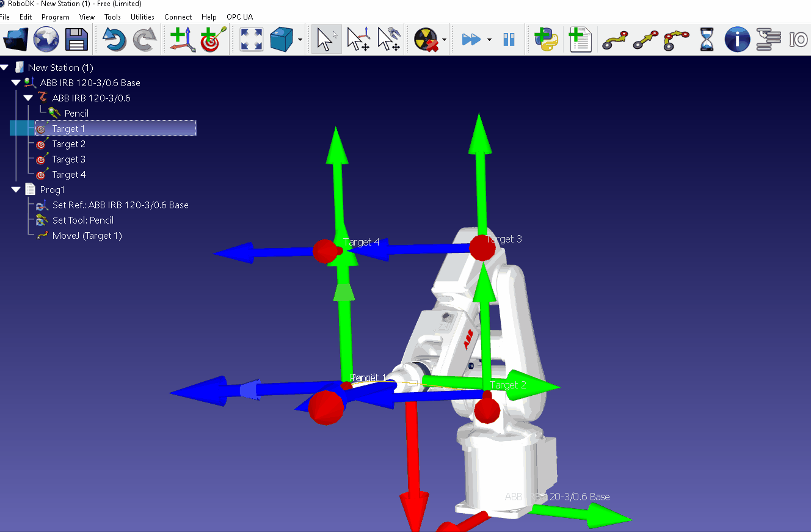Image resolution: width=811 pixels, height=532 pixels.
Task: Add a joint move instruction
Action: (x=615, y=40)
